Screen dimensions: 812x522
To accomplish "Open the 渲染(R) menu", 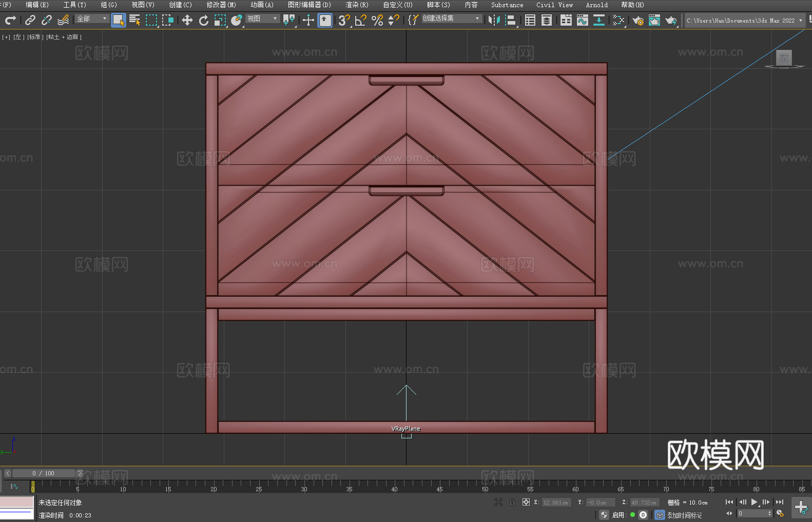I will click(357, 5).
